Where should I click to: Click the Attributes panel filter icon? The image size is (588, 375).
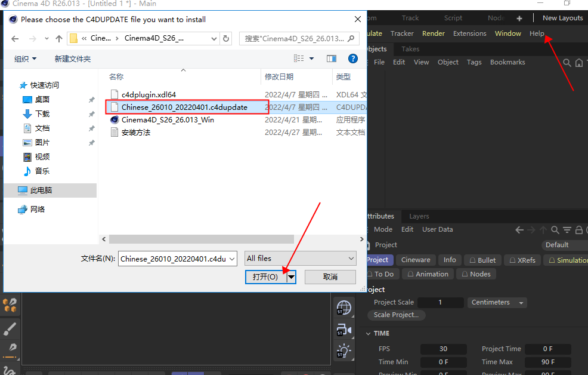coord(567,230)
